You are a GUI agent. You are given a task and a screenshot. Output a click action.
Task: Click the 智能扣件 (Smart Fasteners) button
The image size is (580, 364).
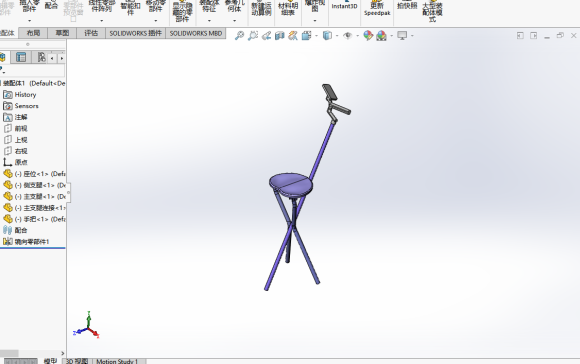pos(130,8)
